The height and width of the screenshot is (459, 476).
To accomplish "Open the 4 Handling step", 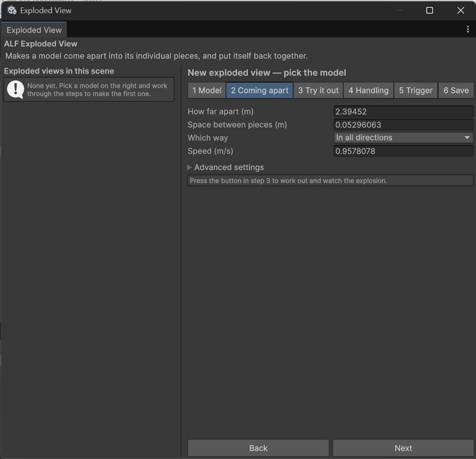I will coord(368,90).
